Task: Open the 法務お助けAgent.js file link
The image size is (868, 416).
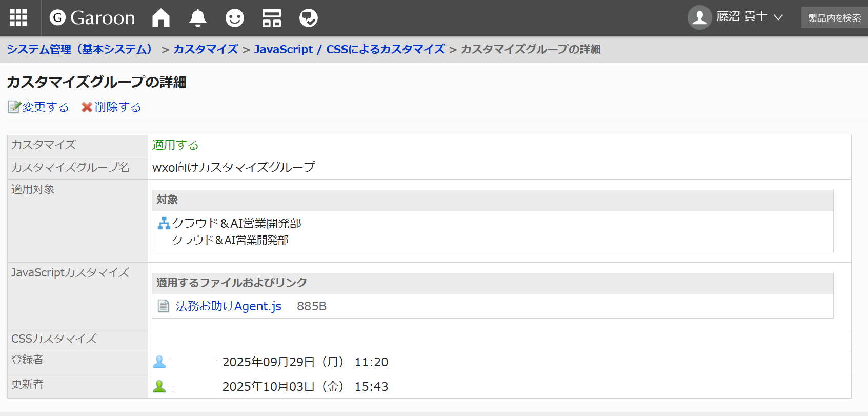Action: (229, 306)
